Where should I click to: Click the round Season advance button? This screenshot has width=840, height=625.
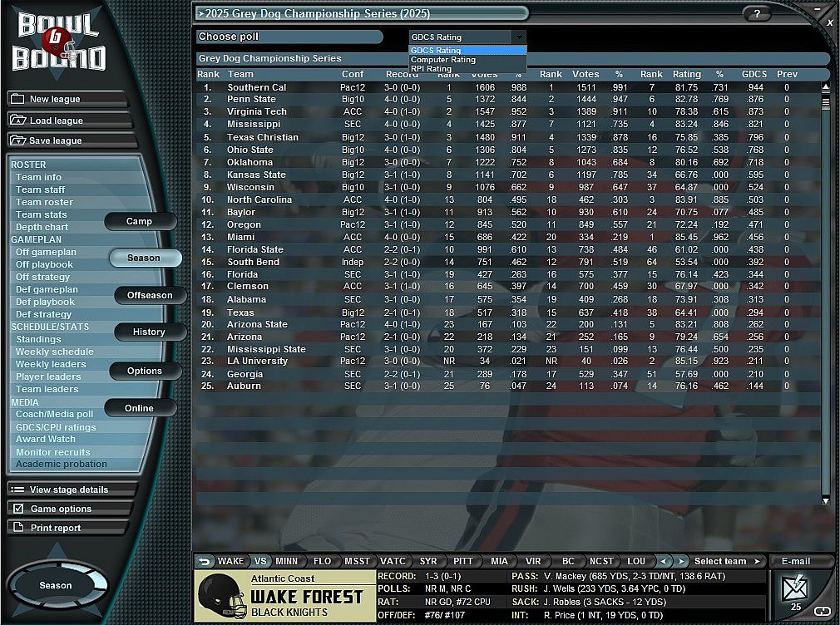[x=57, y=585]
